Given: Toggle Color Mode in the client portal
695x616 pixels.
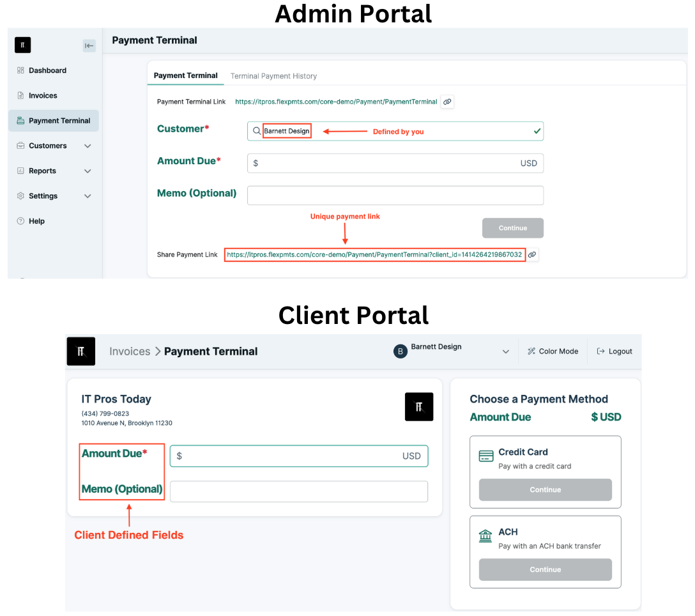Looking at the screenshot, I should (x=553, y=351).
